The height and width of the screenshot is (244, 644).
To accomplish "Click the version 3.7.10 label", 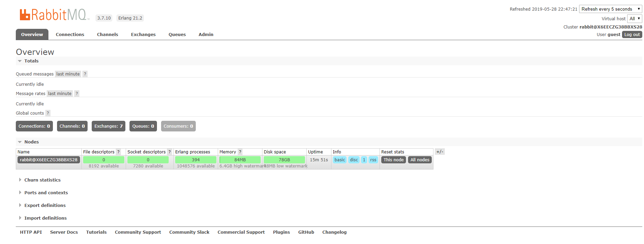I will 104,18.
